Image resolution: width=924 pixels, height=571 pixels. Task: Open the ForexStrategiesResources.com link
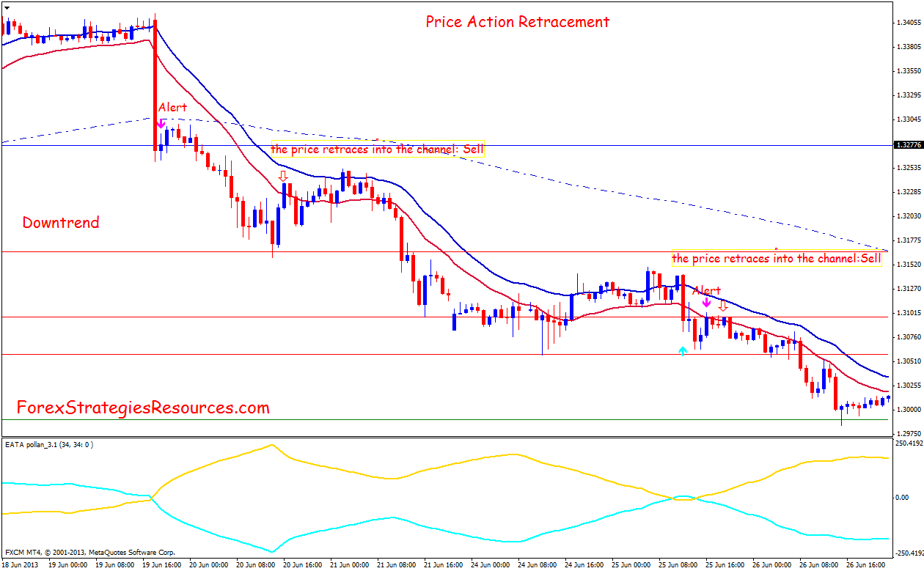[143, 408]
